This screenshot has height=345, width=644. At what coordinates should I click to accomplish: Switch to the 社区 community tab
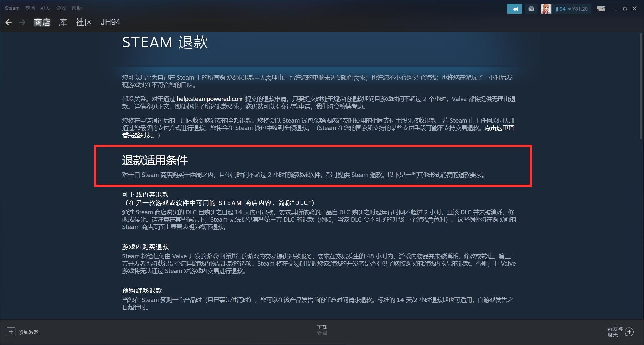coord(84,22)
